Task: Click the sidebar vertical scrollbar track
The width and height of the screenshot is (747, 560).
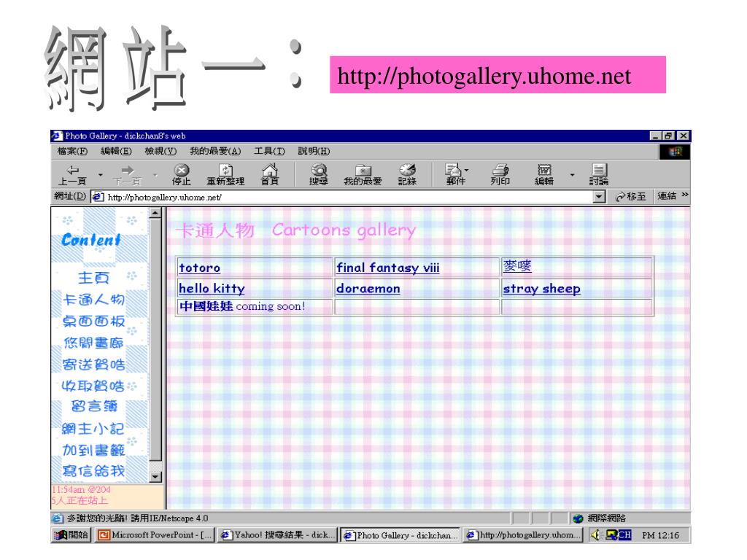Action: click(x=155, y=345)
